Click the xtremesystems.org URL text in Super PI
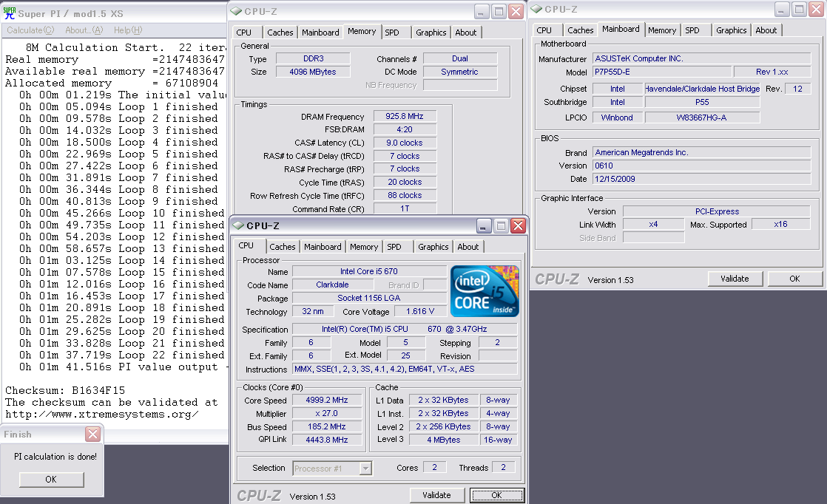This screenshot has width=827, height=504. click(102, 414)
